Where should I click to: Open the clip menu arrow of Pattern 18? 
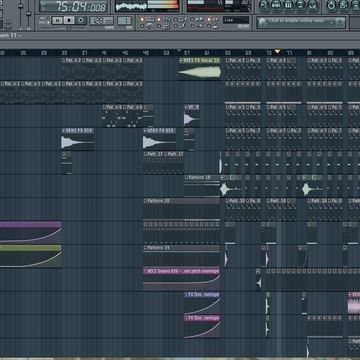(186, 178)
